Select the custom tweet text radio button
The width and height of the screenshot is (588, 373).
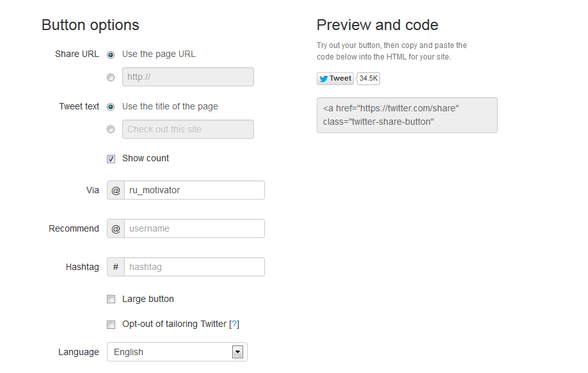tap(111, 129)
